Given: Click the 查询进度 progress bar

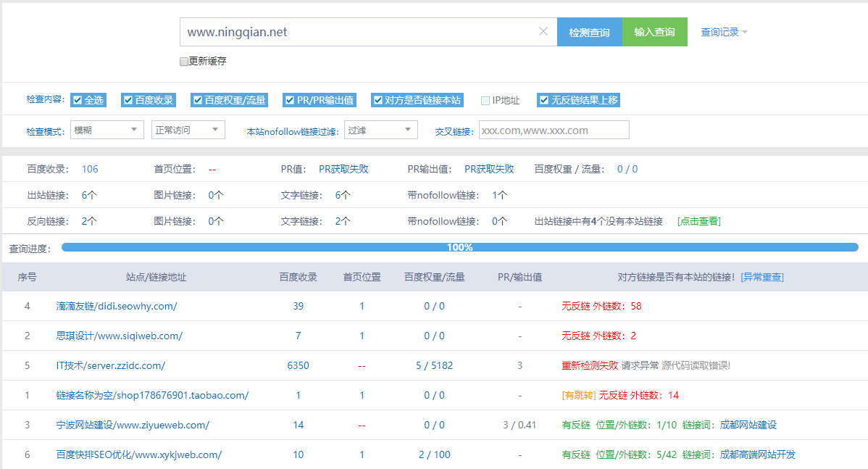Looking at the screenshot, I should coord(459,247).
